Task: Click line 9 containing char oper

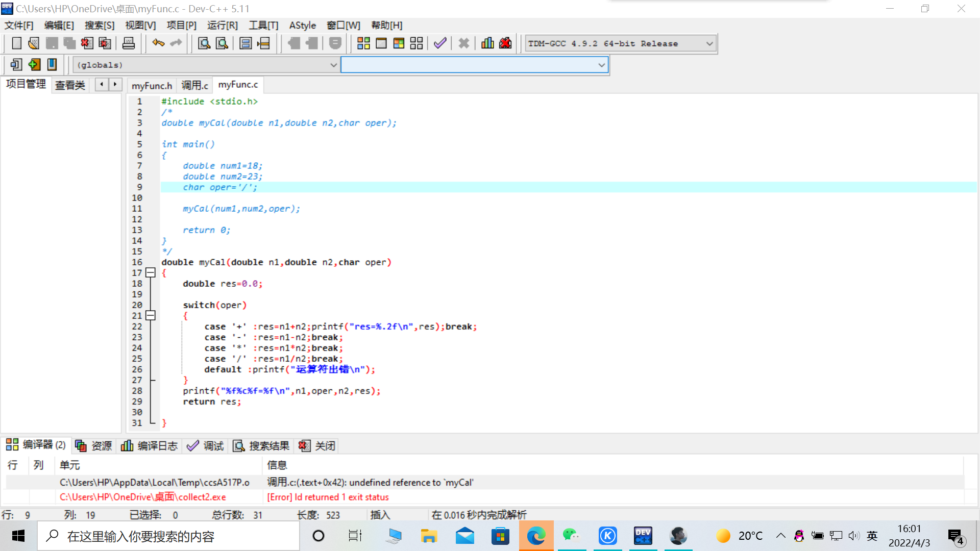Action: 569,187
